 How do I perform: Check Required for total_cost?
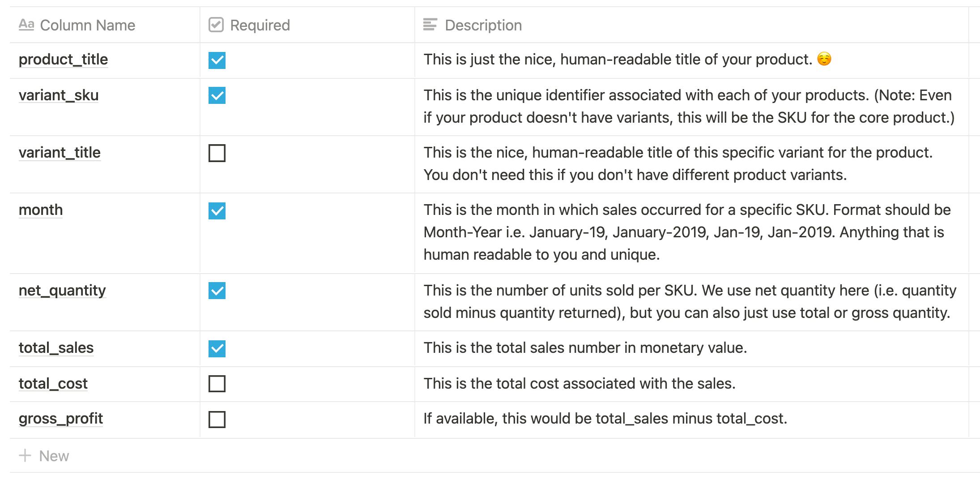(x=217, y=384)
